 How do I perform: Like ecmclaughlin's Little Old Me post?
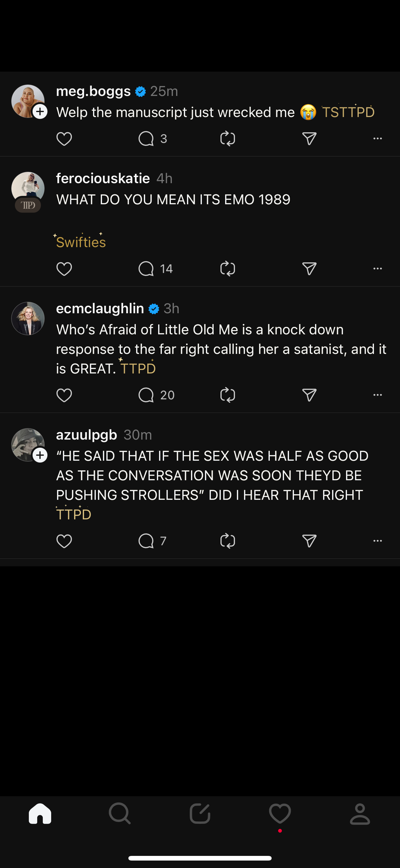click(64, 395)
